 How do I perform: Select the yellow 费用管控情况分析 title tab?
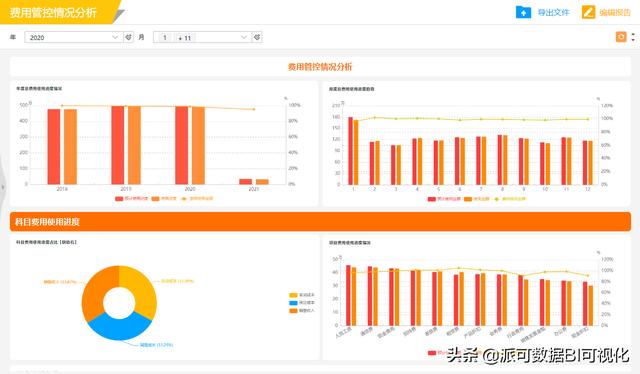pos(57,12)
